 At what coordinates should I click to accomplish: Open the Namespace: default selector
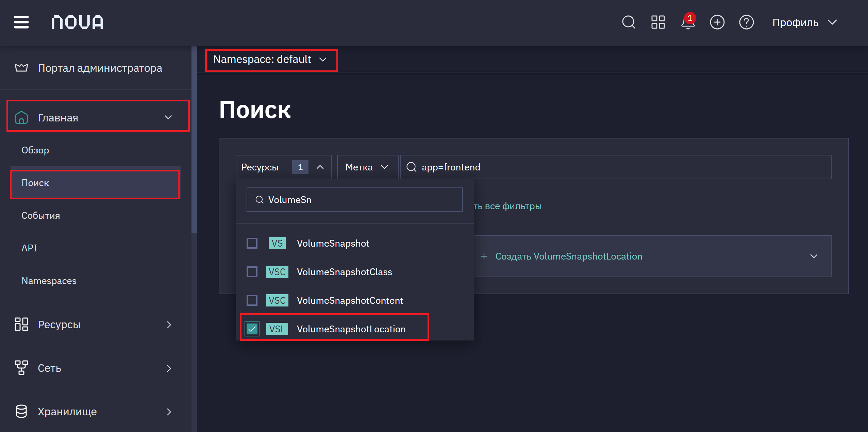(x=271, y=60)
